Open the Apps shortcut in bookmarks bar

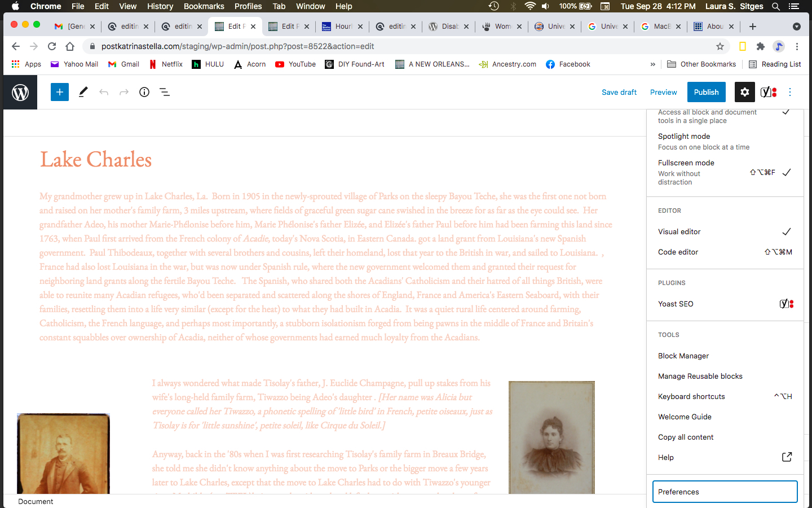(x=27, y=64)
